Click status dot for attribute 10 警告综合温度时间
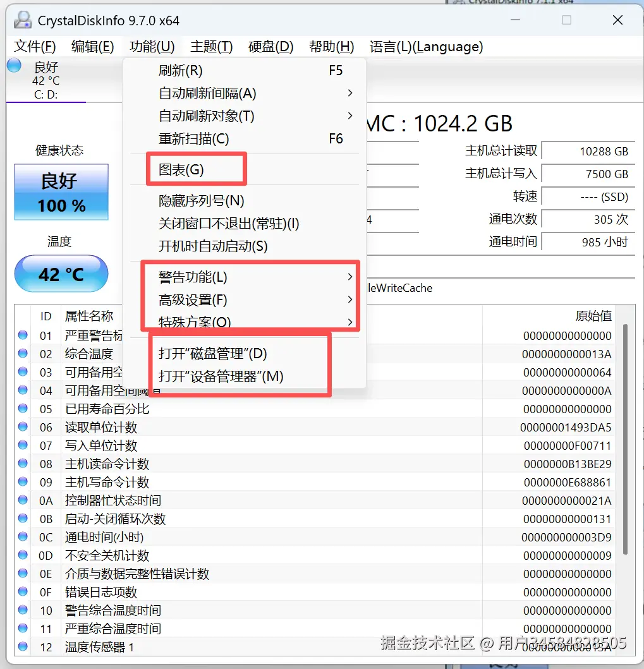Viewport: 644px width, 669px height. pos(23,610)
